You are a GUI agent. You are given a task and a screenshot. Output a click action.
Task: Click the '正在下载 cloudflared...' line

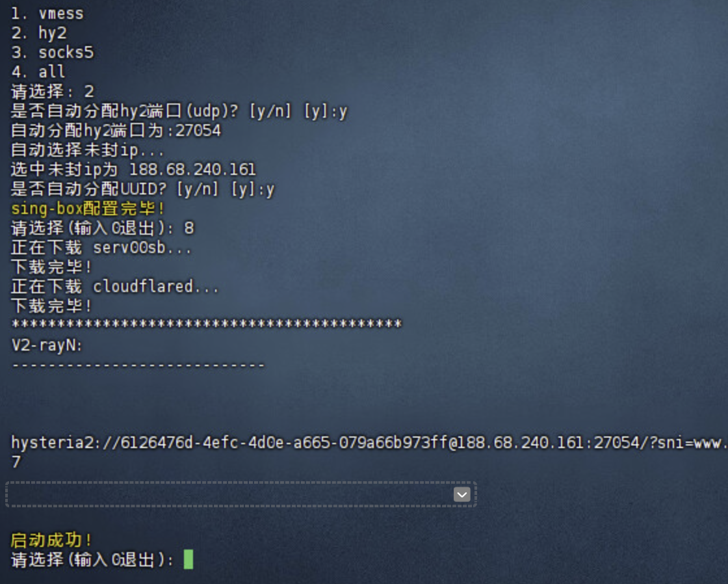click(115, 287)
